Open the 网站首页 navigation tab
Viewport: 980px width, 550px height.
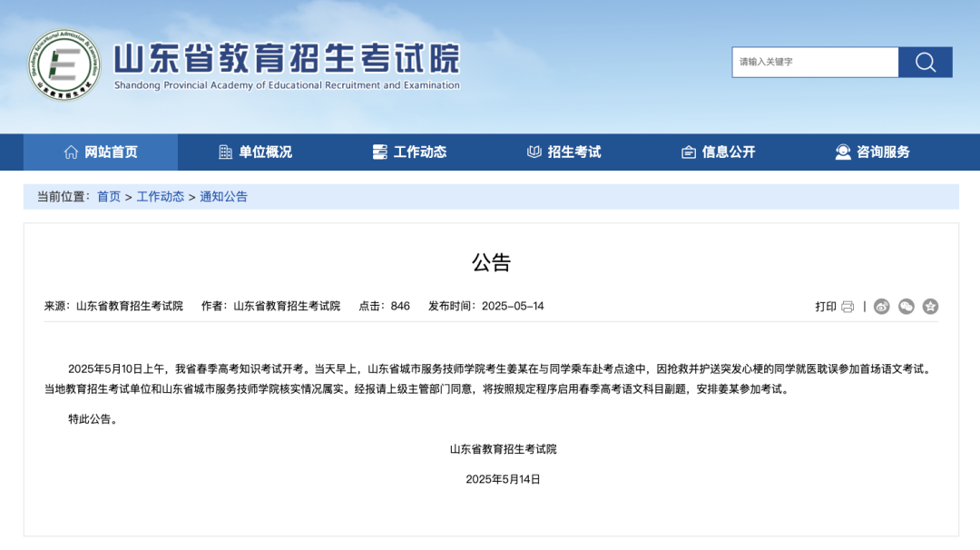[101, 152]
